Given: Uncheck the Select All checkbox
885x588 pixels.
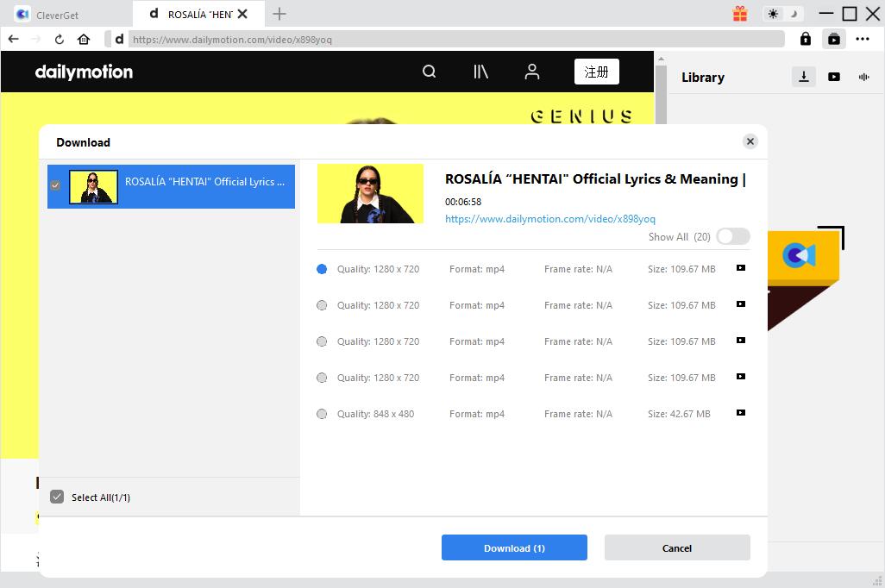Looking at the screenshot, I should tap(57, 497).
